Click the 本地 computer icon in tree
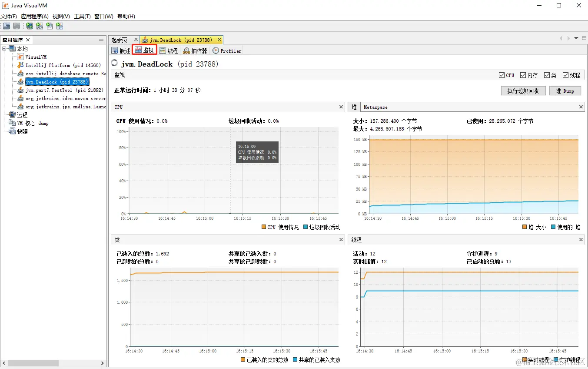 [x=12, y=49]
